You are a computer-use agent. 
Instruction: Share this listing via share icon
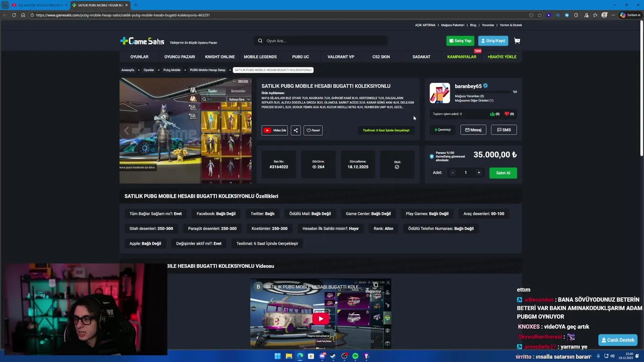[x=295, y=130]
